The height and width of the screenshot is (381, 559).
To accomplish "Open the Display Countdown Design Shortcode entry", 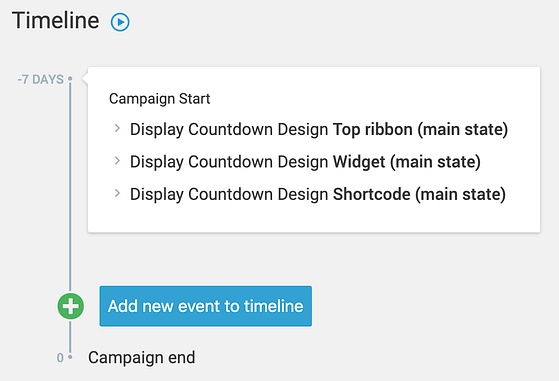I will pos(318,194).
